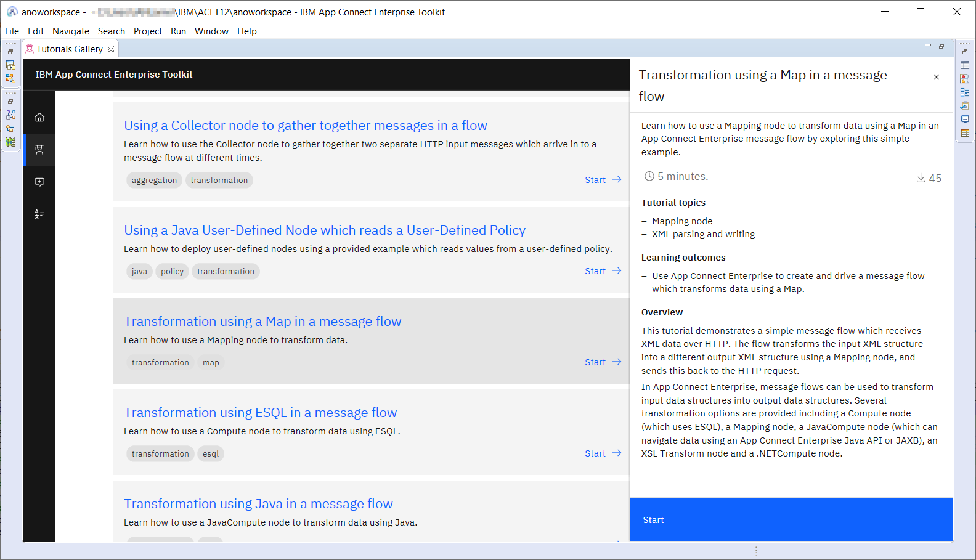Screen dimensions: 976x560
Task: Open the Console monitor view icon
Action: pos(965,120)
